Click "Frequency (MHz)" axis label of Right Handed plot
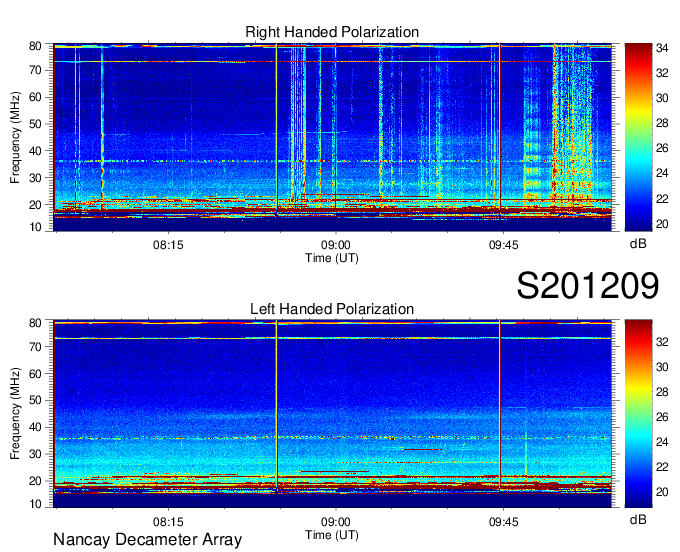Viewport: 680px width, 552px height. click(15, 137)
